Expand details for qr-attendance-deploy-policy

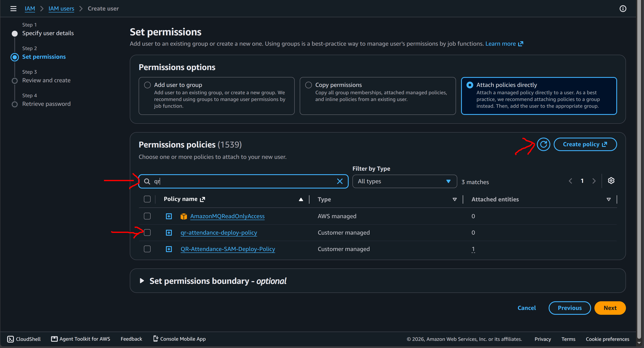(169, 232)
